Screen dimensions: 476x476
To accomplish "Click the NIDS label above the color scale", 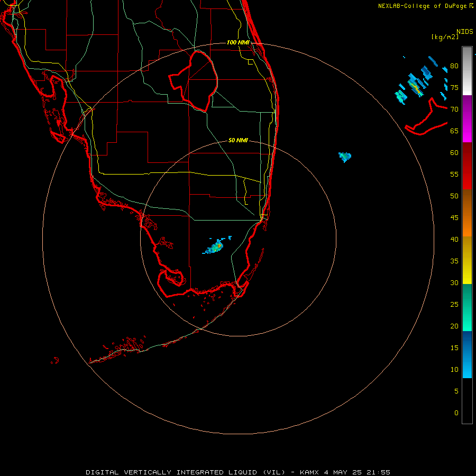I will [x=465, y=32].
